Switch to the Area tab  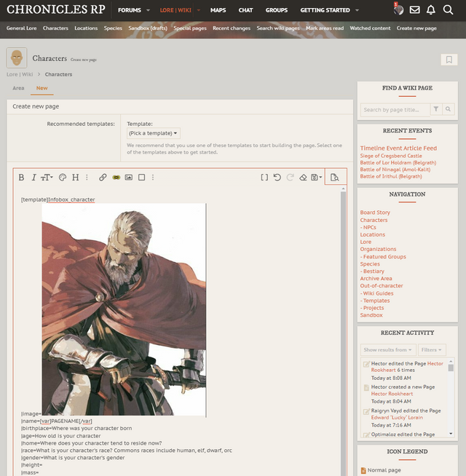pyautogui.click(x=18, y=88)
